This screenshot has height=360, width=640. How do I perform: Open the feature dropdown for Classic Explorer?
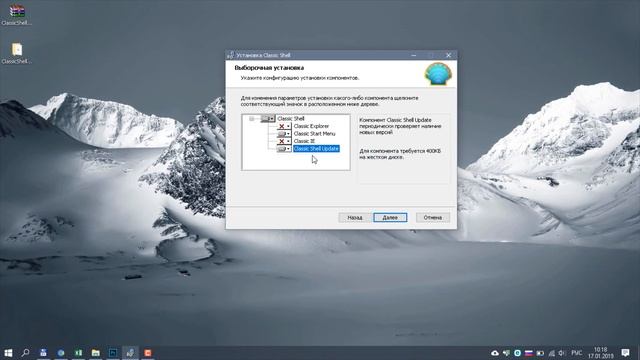click(284, 126)
